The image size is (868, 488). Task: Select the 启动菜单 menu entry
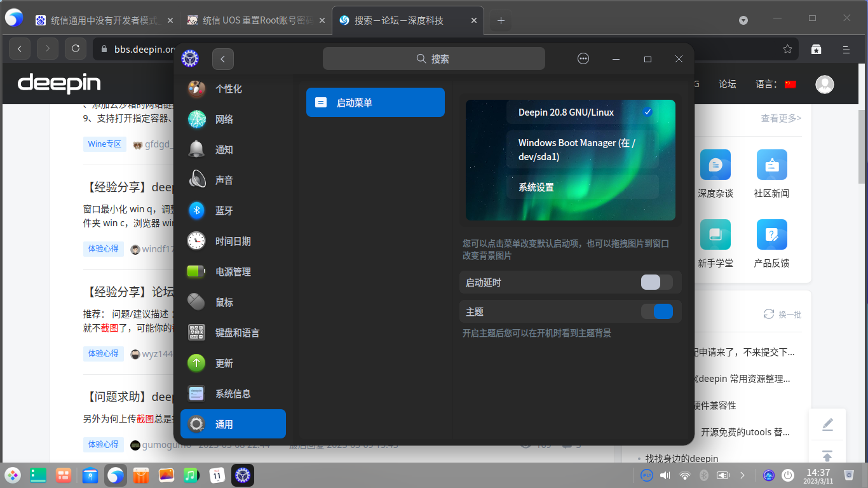tap(375, 102)
